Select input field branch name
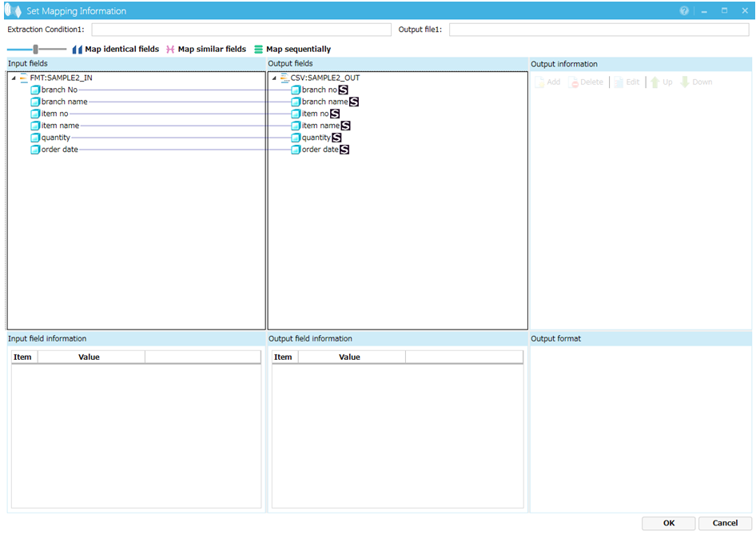This screenshot has height=535, width=756. tap(64, 102)
